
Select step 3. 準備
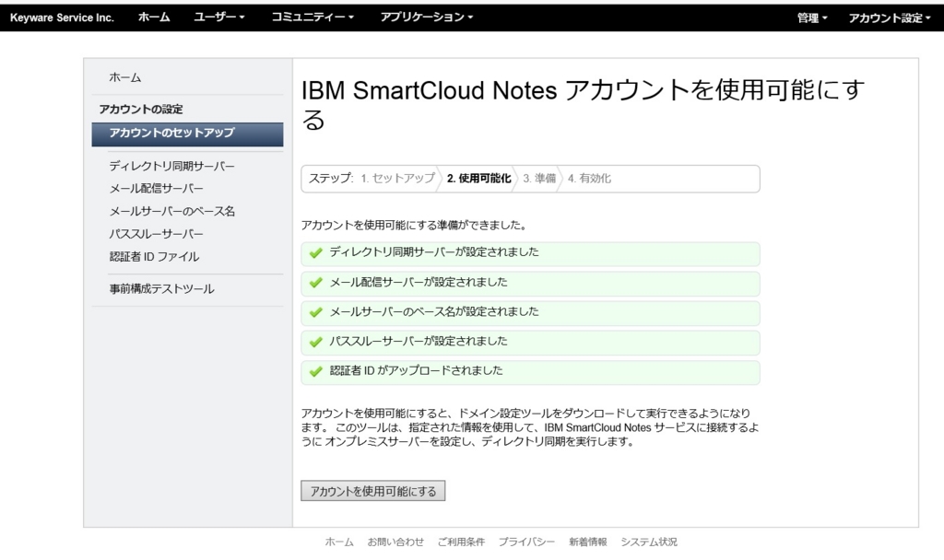click(539, 179)
